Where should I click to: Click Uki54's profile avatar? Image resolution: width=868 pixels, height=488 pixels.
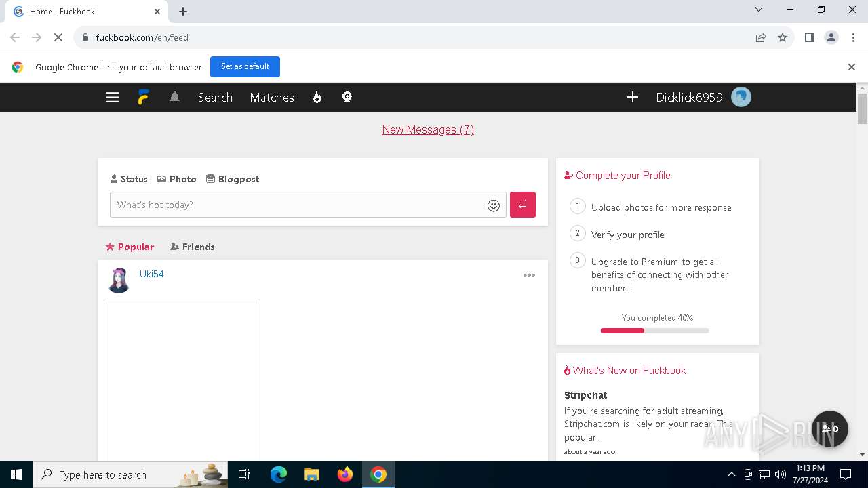[x=119, y=280]
